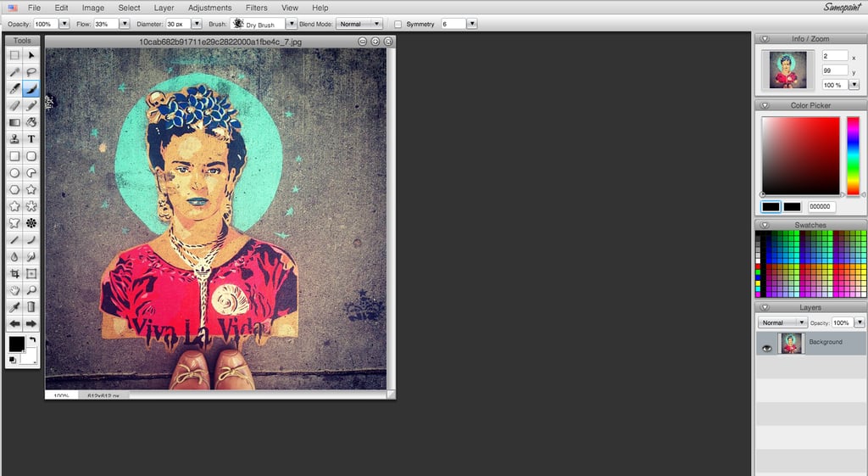868x476 pixels.
Task: Collapse the Color Picker panel
Action: pyautogui.click(x=765, y=105)
